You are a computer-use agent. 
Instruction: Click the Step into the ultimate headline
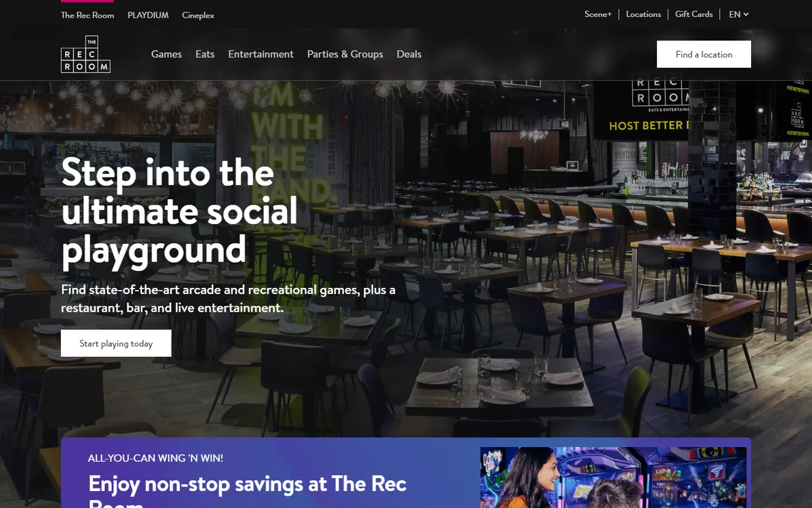tap(179, 211)
